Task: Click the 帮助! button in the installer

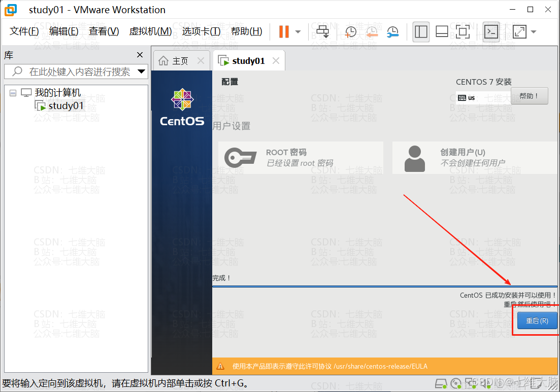Action: (530, 96)
